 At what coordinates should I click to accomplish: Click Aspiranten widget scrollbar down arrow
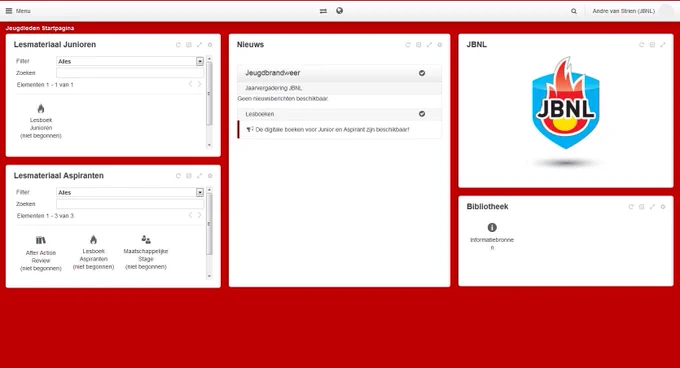point(209,276)
